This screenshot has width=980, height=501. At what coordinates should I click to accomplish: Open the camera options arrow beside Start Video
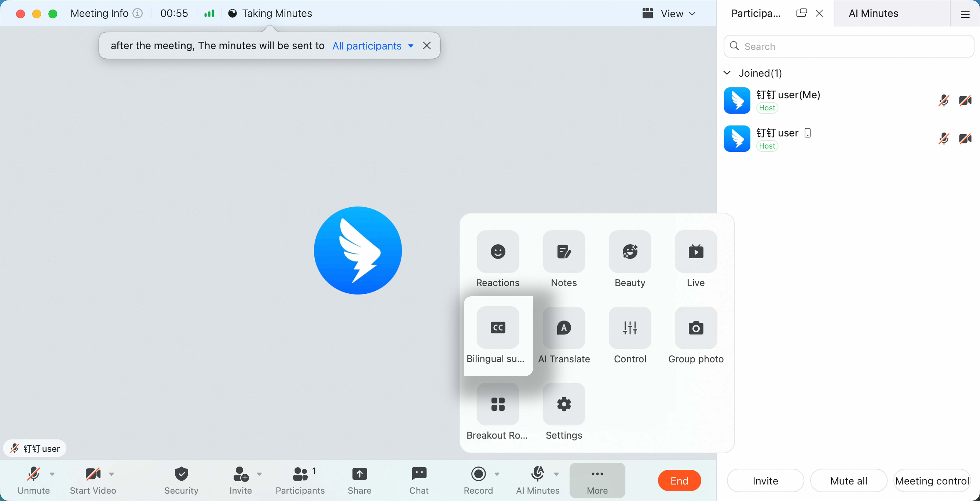tap(111, 474)
